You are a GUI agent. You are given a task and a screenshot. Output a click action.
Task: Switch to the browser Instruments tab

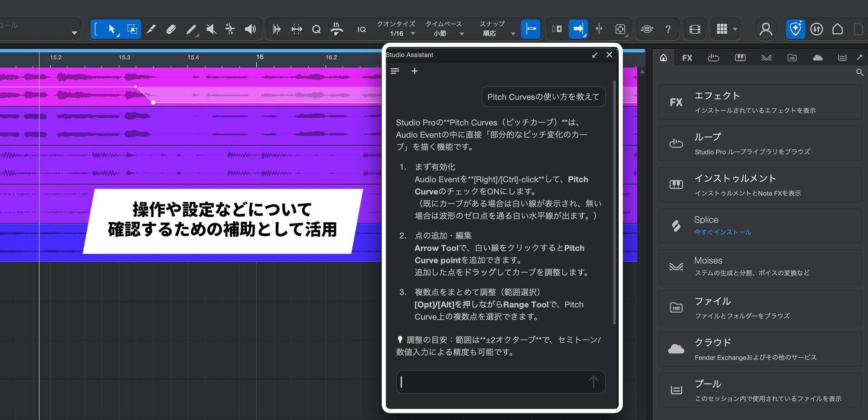740,58
